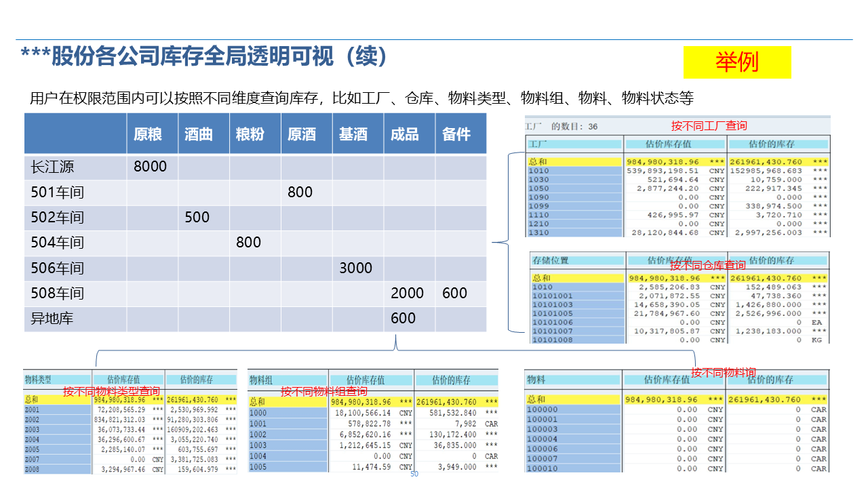
Task: Click plant row 1030
Action: (x=574, y=180)
